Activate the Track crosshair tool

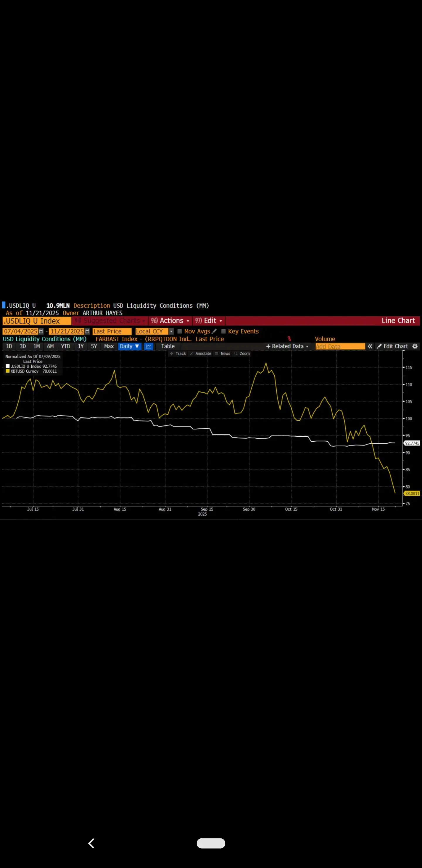(x=178, y=353)
